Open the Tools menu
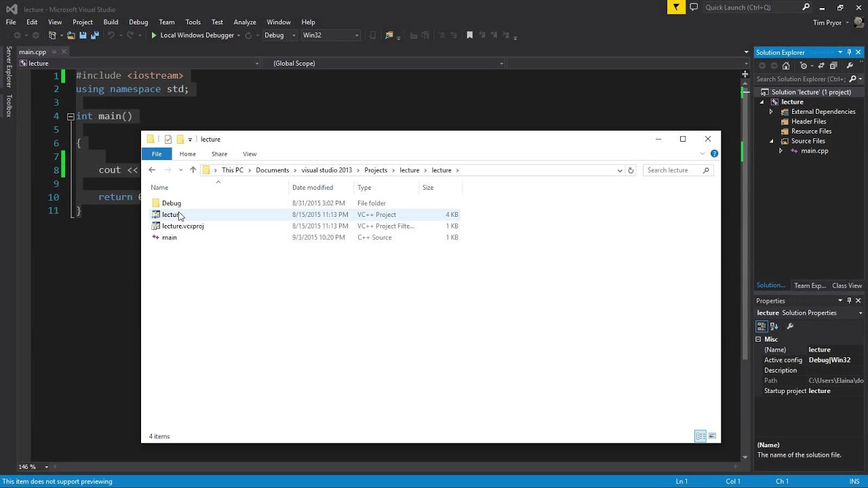This screenshot has height=488, width=868. coord(193,22)
